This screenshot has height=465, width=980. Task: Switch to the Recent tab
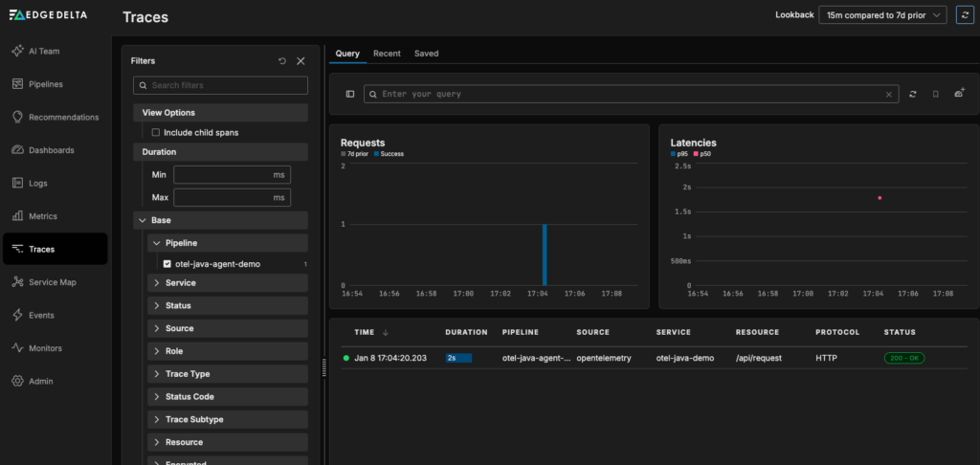[x=387, y=54]
